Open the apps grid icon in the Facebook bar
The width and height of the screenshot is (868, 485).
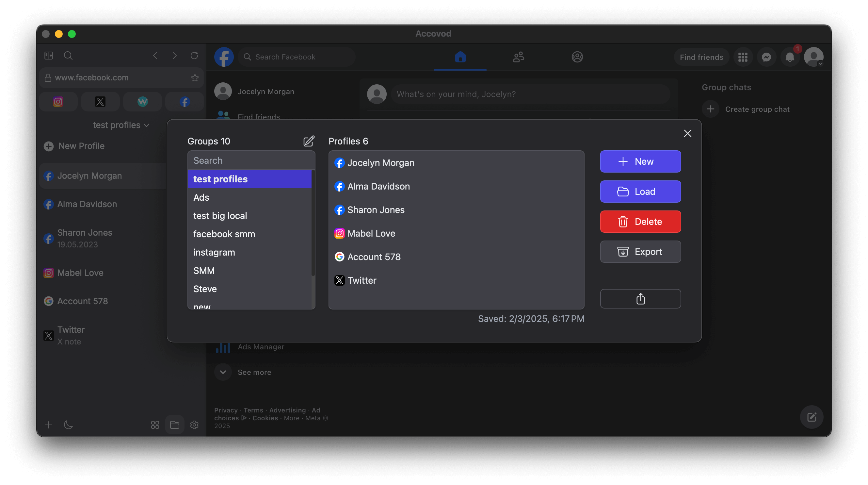(743, 57)
